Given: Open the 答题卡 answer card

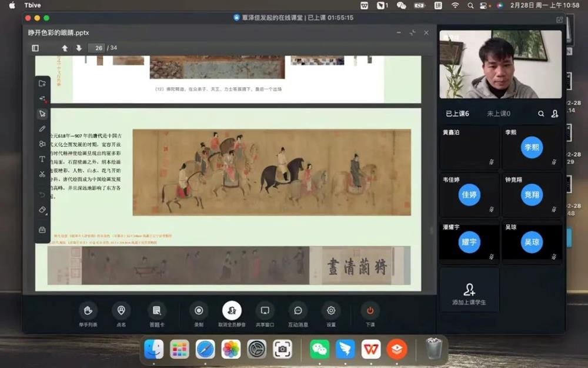Looking at the screenshot, I should pos(157,314).
